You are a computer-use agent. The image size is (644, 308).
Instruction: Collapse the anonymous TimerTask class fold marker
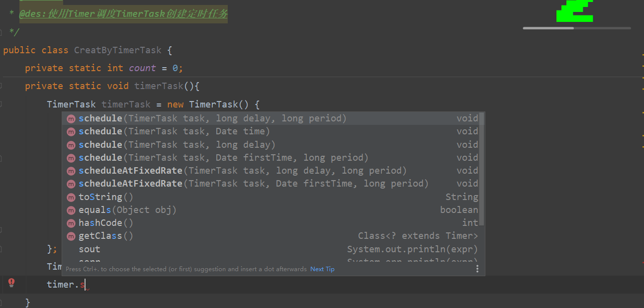(x=1, y=104)
